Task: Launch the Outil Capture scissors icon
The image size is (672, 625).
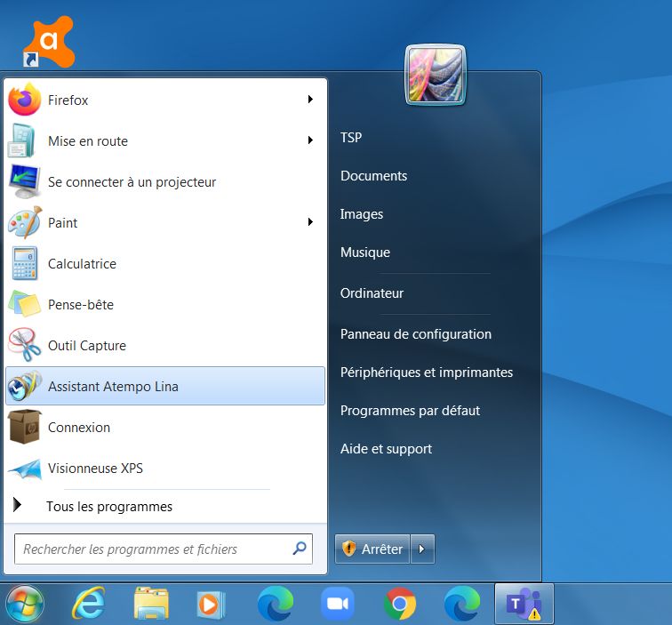Action: pos(24,345)
